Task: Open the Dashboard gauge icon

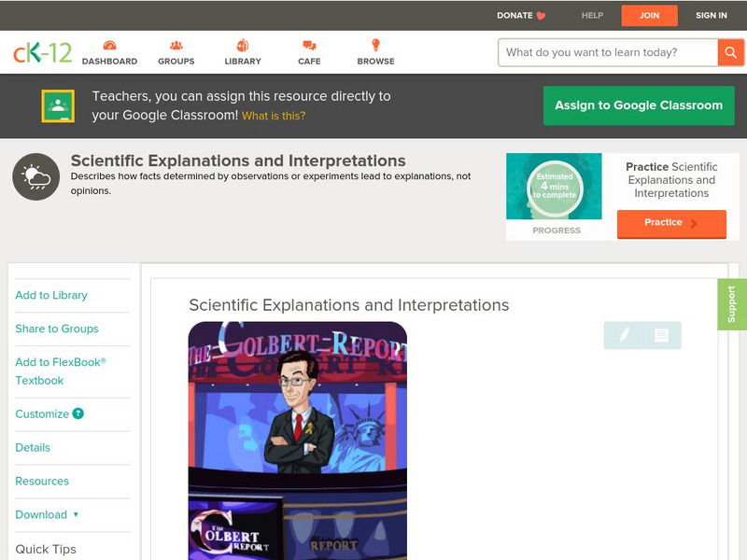Action: coord(109,45)
